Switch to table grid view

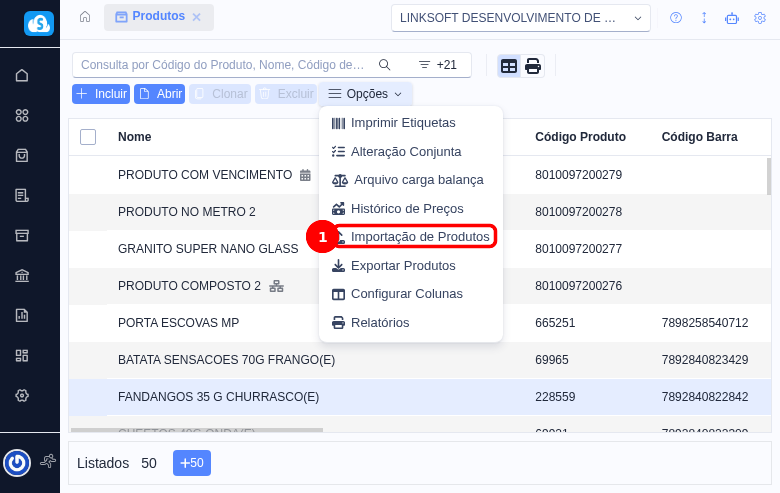pyautogui.click(x=508, y=66)
